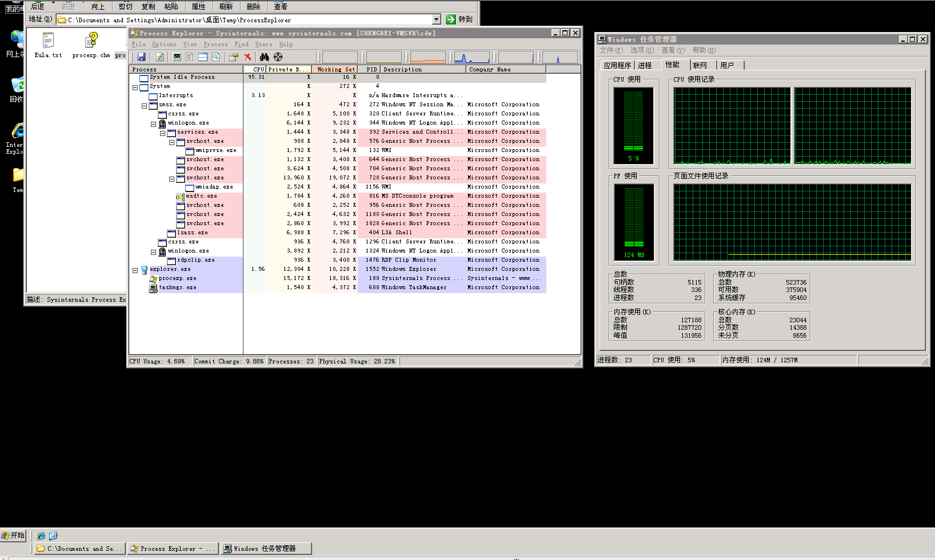Sort by the PID column header
935x560 pixels.
point(369,70)
